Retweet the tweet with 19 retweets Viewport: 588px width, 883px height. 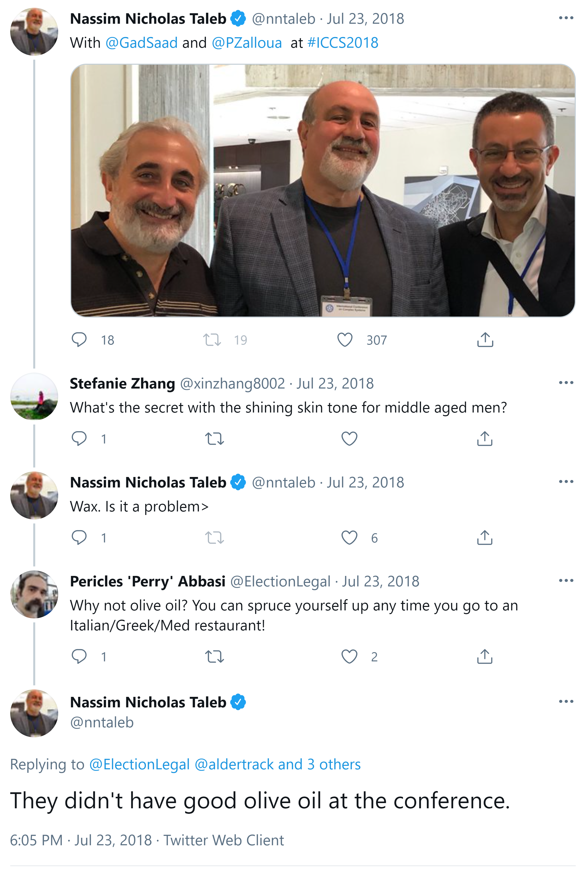point(212,340)
